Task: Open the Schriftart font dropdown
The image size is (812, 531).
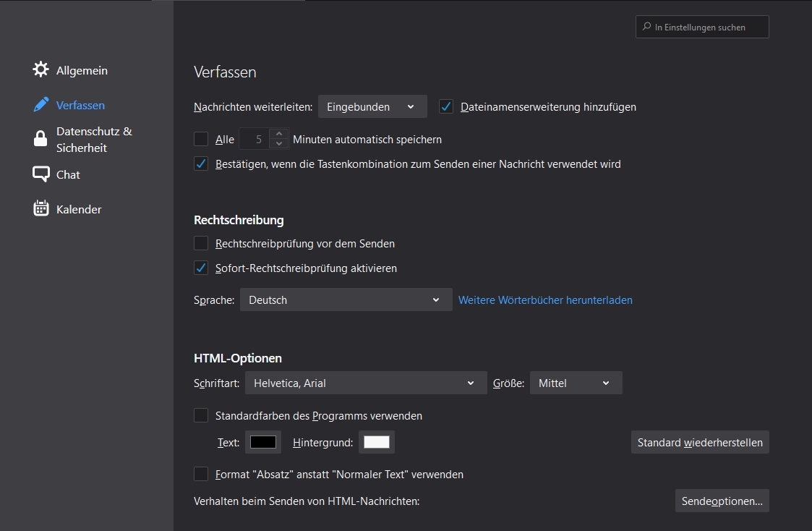Action: (x=366, y=383)
